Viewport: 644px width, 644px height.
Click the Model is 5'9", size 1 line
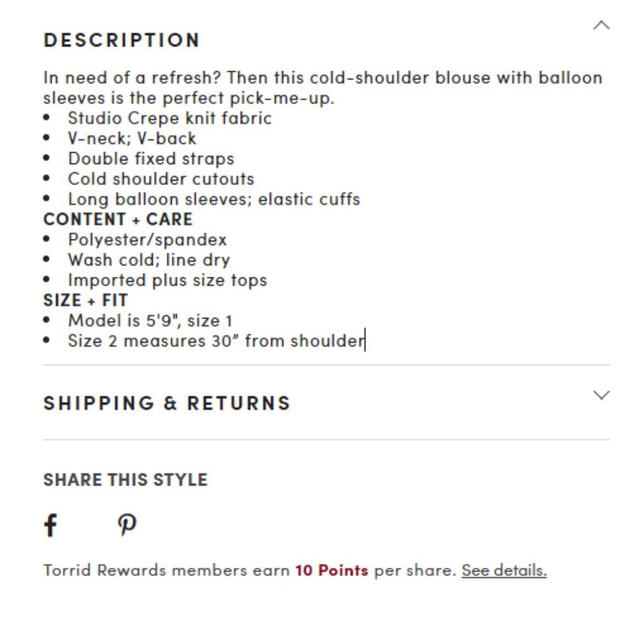(150, 321)
